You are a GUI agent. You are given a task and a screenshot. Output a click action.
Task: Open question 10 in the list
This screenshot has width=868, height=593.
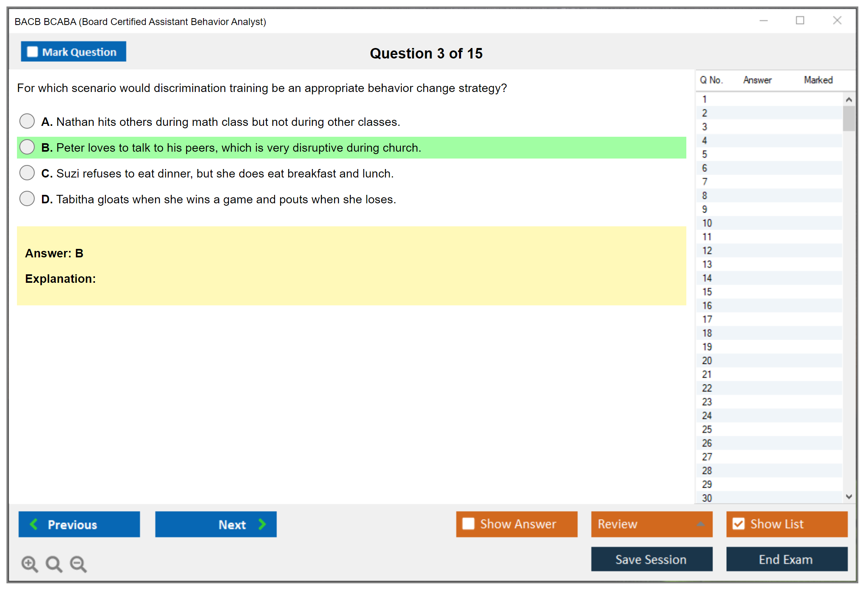point(707,223)
